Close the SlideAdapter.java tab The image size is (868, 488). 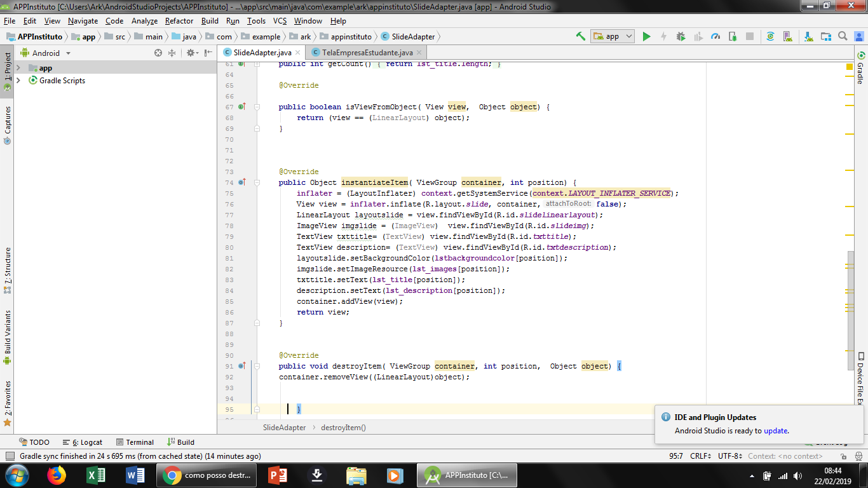pos(297,53)
